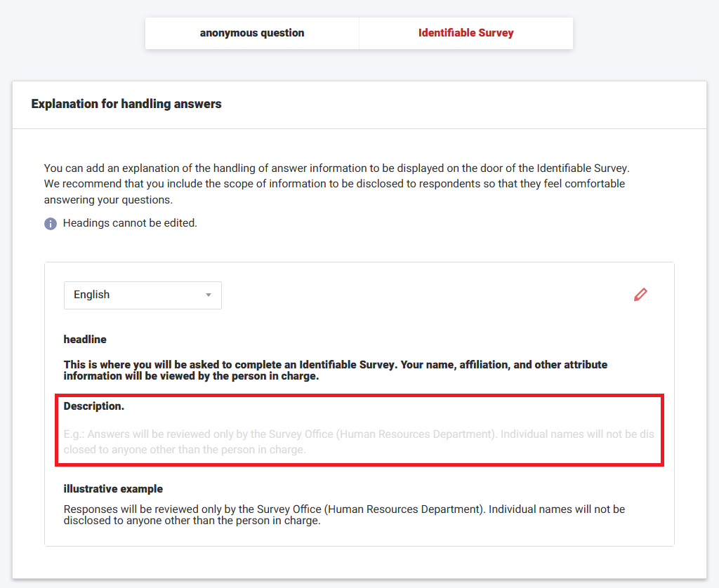
Task: Click the bold headline text about attribute information
Action: pos(336,370)
